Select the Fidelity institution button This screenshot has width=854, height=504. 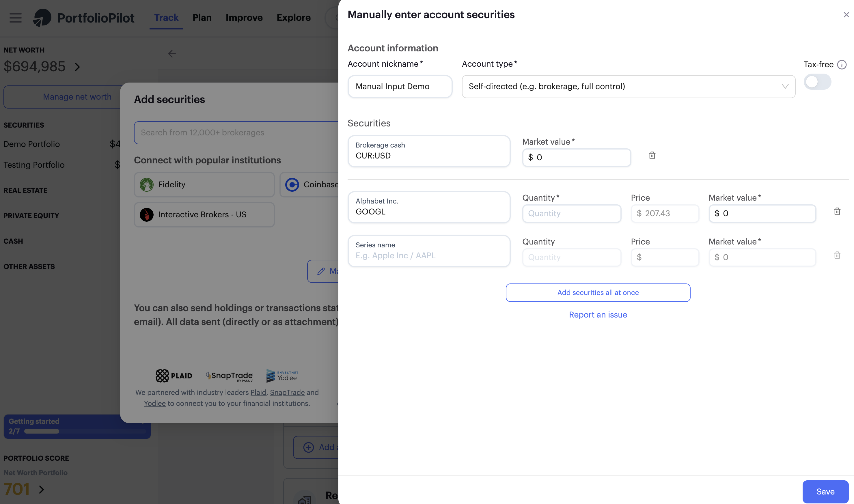(x=204, y=184)
